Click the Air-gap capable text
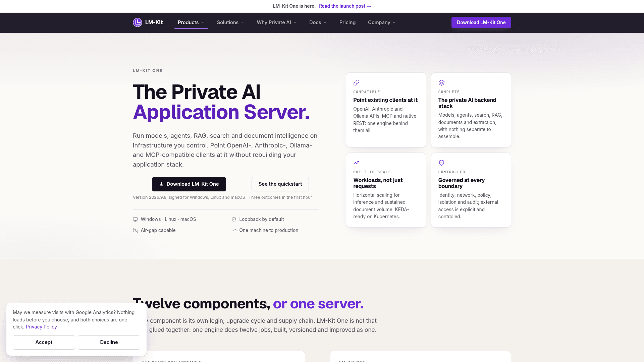The image size is (644, 362). point(158,230)
